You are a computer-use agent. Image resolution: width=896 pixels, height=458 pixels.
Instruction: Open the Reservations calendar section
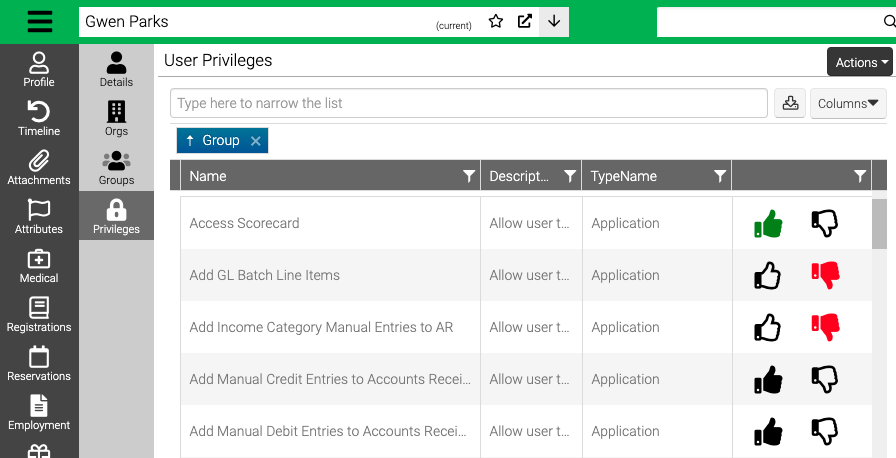(x=39, y=364)
